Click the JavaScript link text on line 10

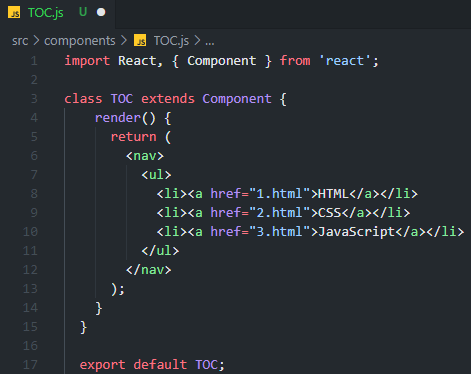(x=356, y=232)
